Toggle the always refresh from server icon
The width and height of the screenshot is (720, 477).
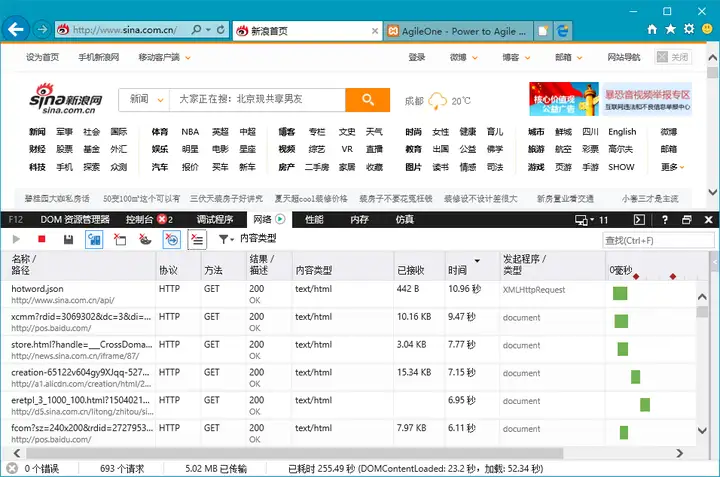pos(94,239)
